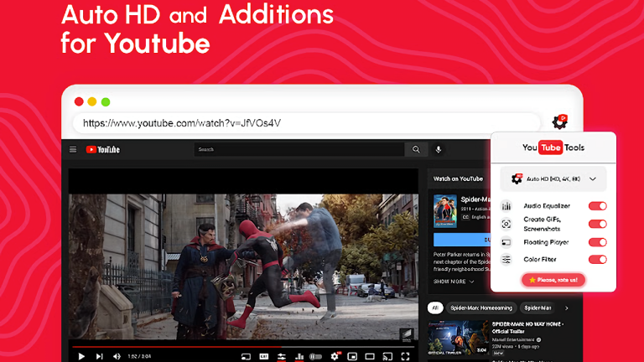Click the SPIDER-MAN: NO WAY HOME trailer title
This screenshot has height=362, width=644.
coord(527,328)
